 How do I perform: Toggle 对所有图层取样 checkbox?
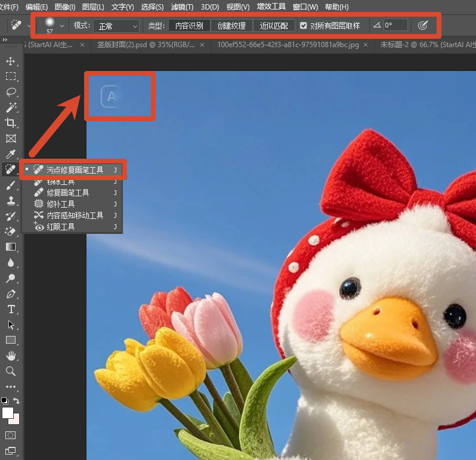(x=303, y=26)
